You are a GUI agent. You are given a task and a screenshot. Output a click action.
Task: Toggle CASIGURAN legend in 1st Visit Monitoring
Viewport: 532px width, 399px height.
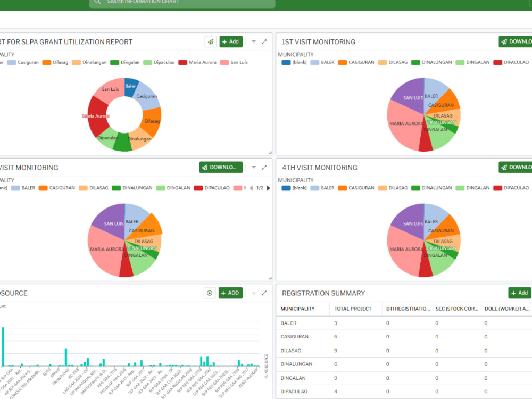[x=356, y=62]
